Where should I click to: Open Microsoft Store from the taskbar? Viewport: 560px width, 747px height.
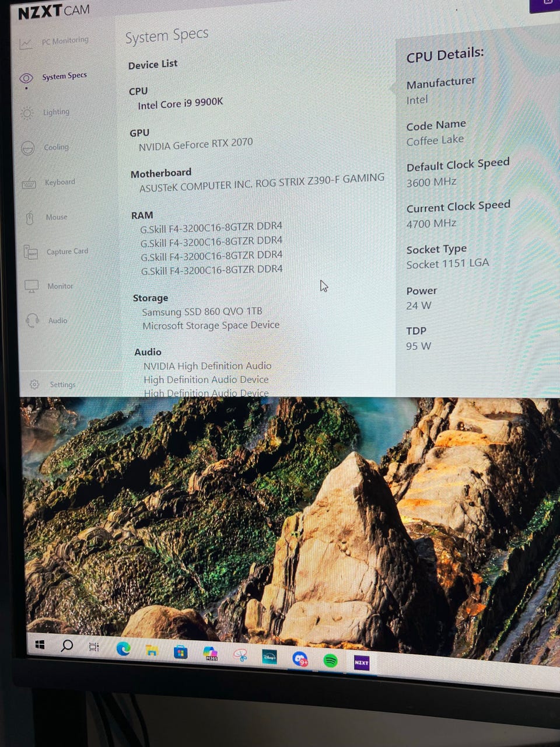point(181,652)
